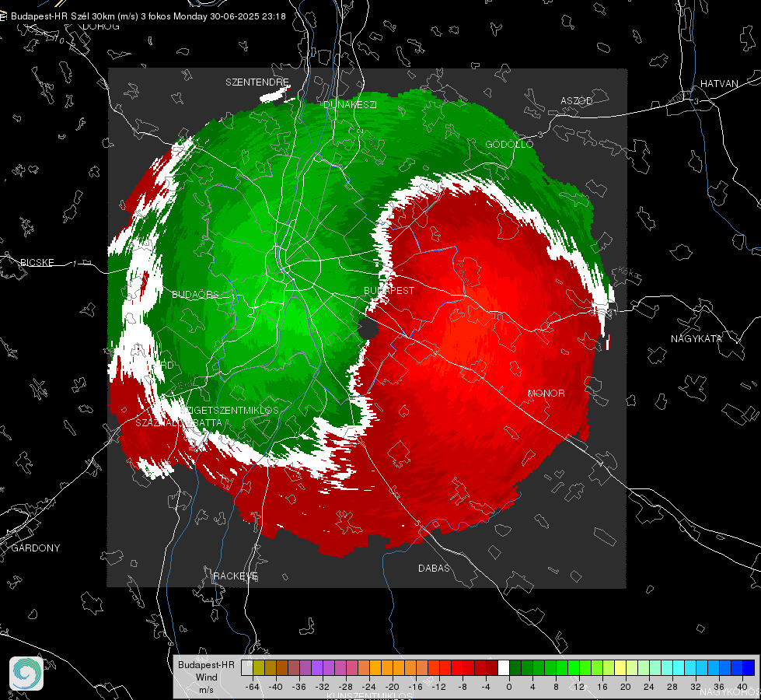This screenshot has height=700, width=761.
Task: Click the SZENTENDRE town label
Action: pyautogui.click(x=257, y=82)
